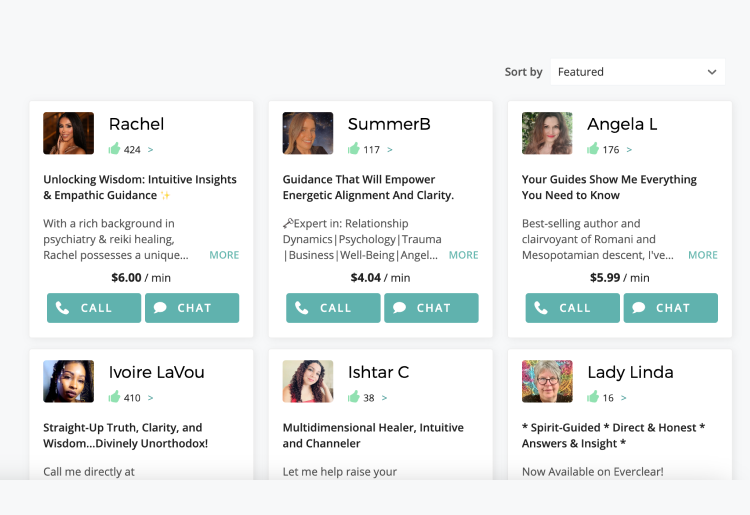Click Ishtar C's thumbs-up rating icon
750x515 pixels.
(x=354, y=397)
